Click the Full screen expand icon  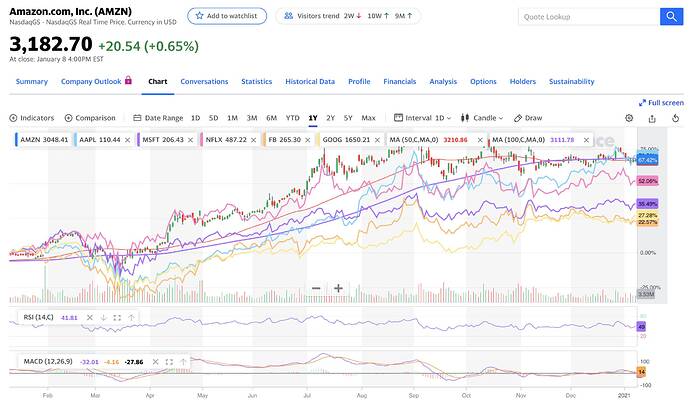click(642, 103)
